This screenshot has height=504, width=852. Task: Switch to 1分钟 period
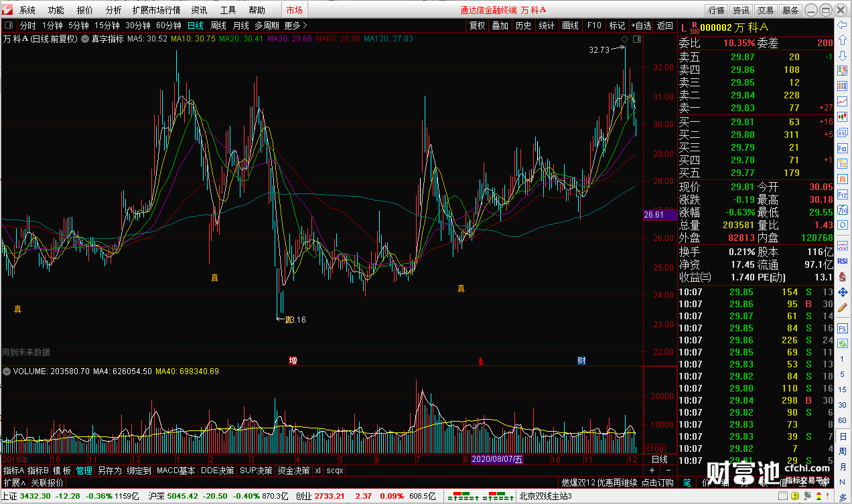(x=52, y=25)
